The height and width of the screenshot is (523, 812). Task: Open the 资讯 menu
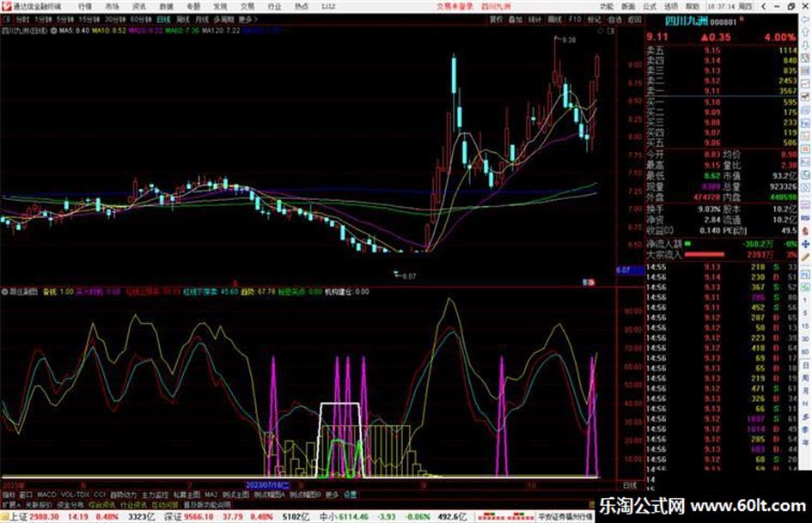(139, 6)
